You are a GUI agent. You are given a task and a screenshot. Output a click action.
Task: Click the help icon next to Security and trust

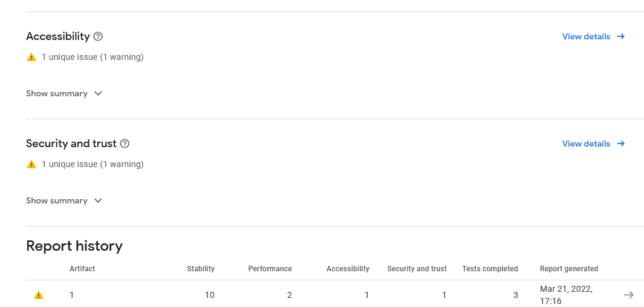pos(125,144)
